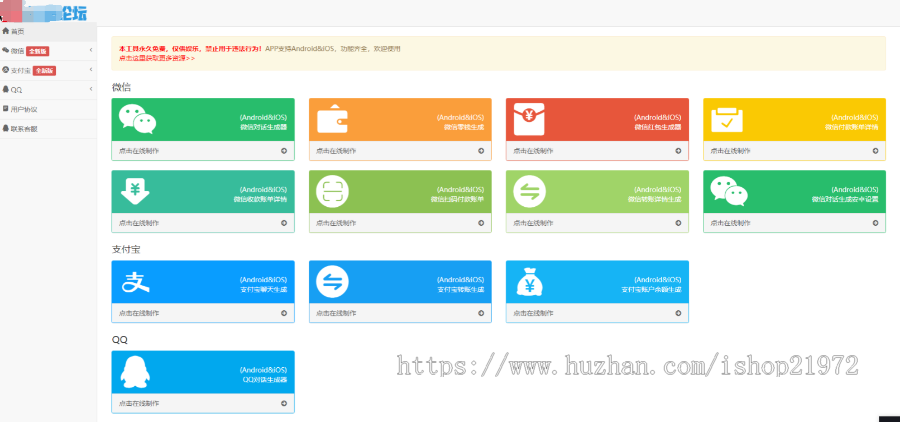The image size is (900, 422).
Task: Click the 微信零钱生成 title text
Action: pyautogui.click(x=464, y=127)
